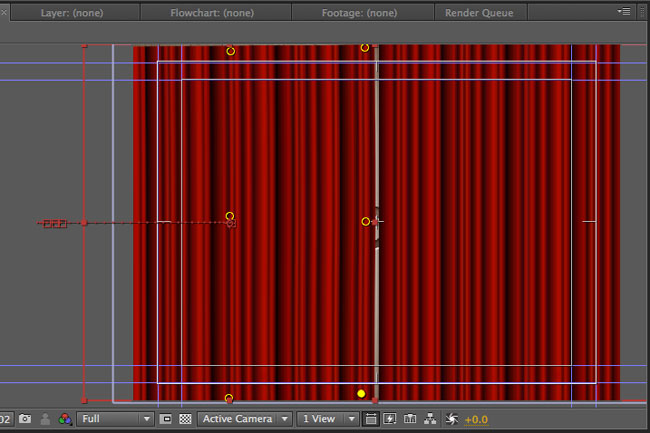Open the Render Queue tab
Viewport: 650px width, 433px height.
coord(479,13)
